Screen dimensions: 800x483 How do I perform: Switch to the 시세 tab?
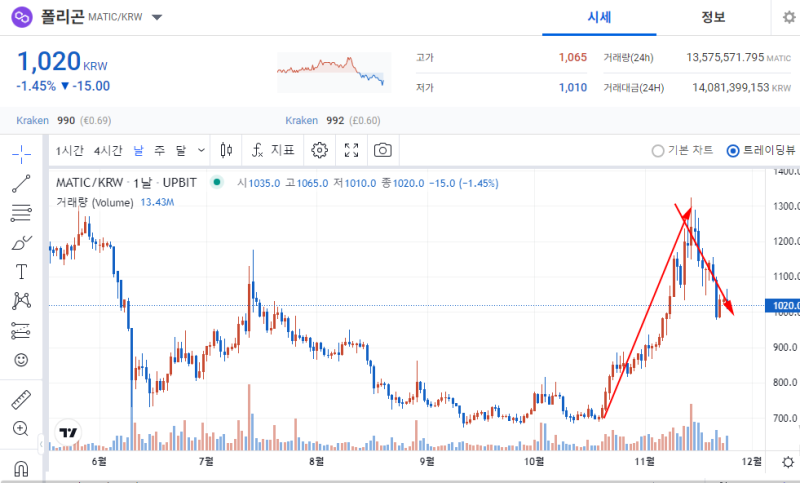click(599, 17)
